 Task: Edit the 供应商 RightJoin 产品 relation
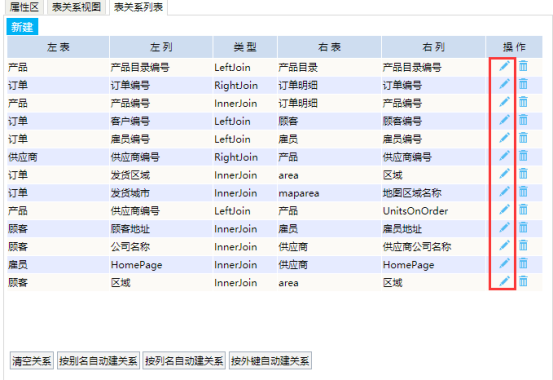pos(504,156)
